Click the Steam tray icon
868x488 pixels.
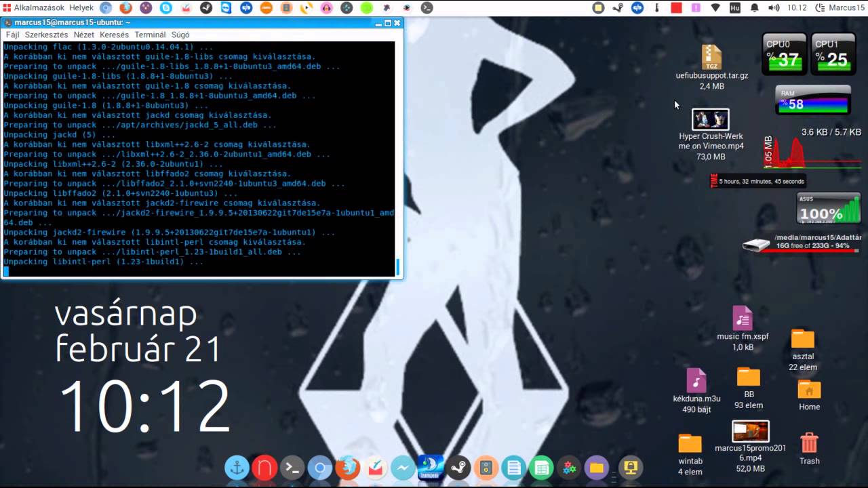tap(617, 8)
